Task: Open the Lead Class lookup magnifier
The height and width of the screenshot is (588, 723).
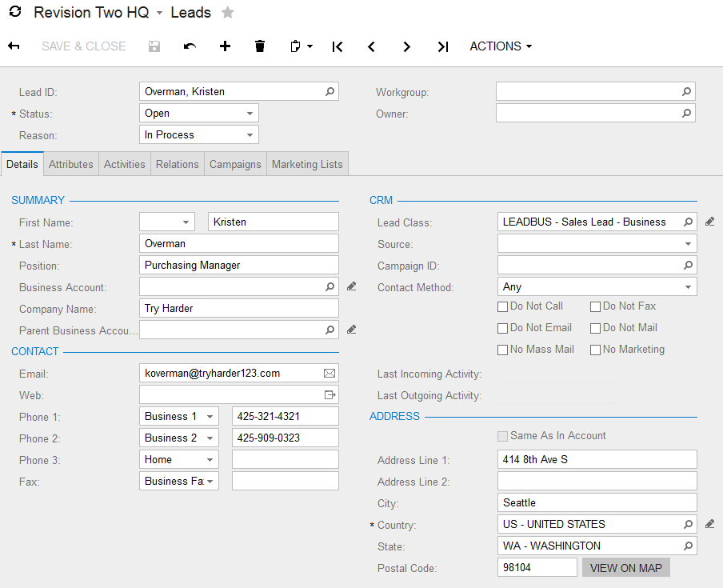Action: click(688, 222)
